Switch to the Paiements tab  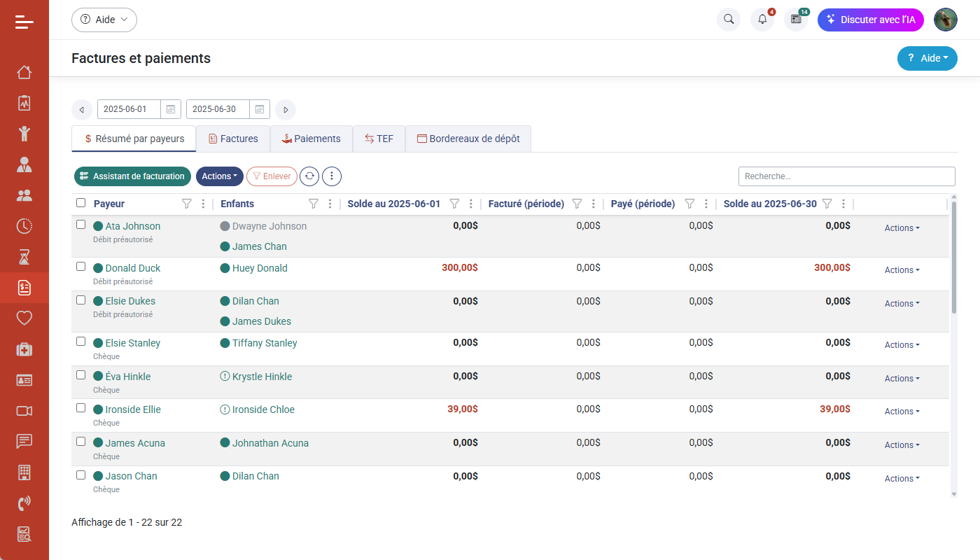(311, 139)
